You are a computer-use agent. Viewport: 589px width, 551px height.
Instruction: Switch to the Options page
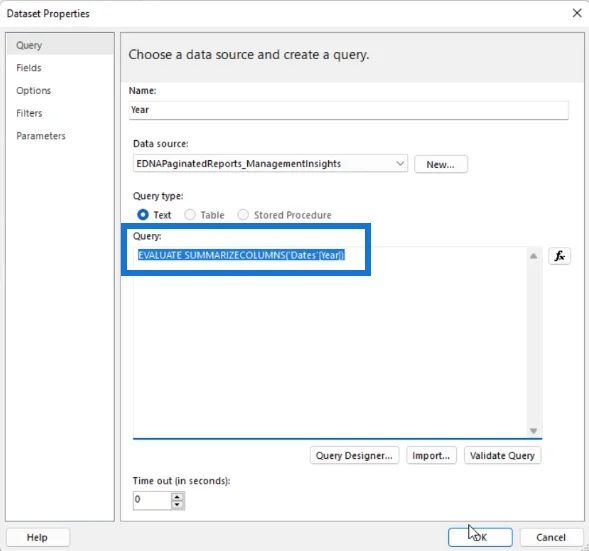(60, 91)
